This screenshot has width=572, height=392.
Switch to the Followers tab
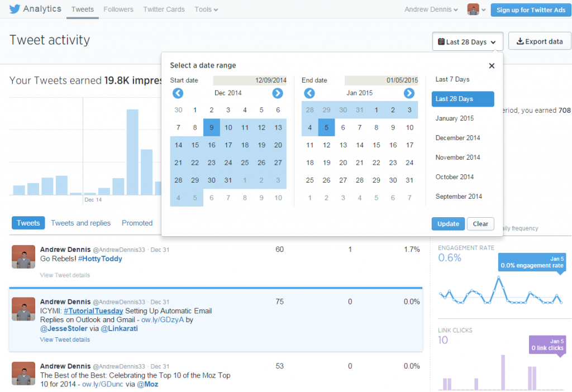pos(118,9)
